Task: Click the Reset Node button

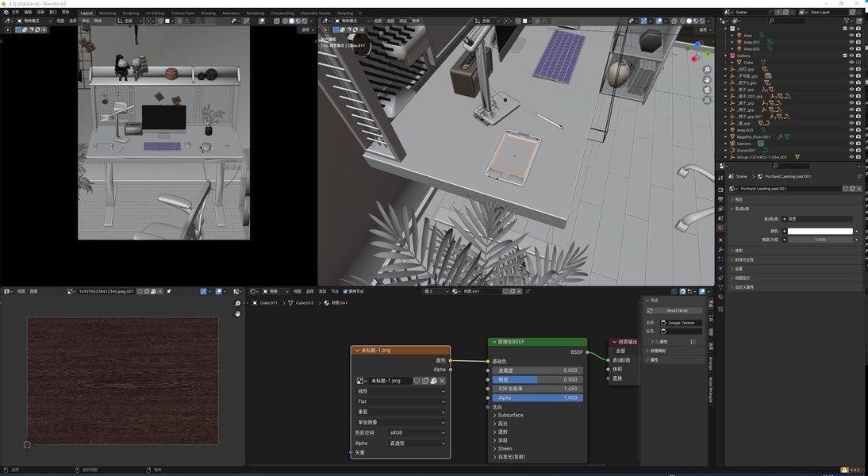Action: 674,310
